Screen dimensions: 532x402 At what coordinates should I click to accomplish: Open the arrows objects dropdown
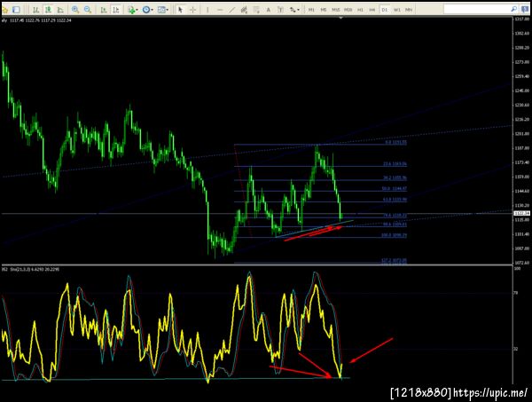point(294,10)
